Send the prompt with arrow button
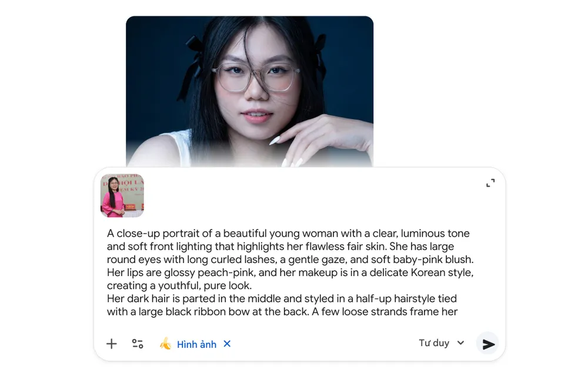This screenshot has width=588, height=369. [x=487, y=344]
